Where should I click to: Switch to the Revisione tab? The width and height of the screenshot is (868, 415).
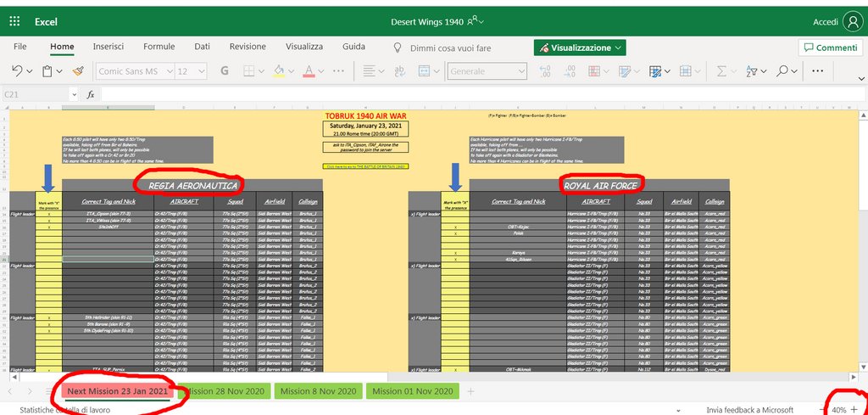248,47
